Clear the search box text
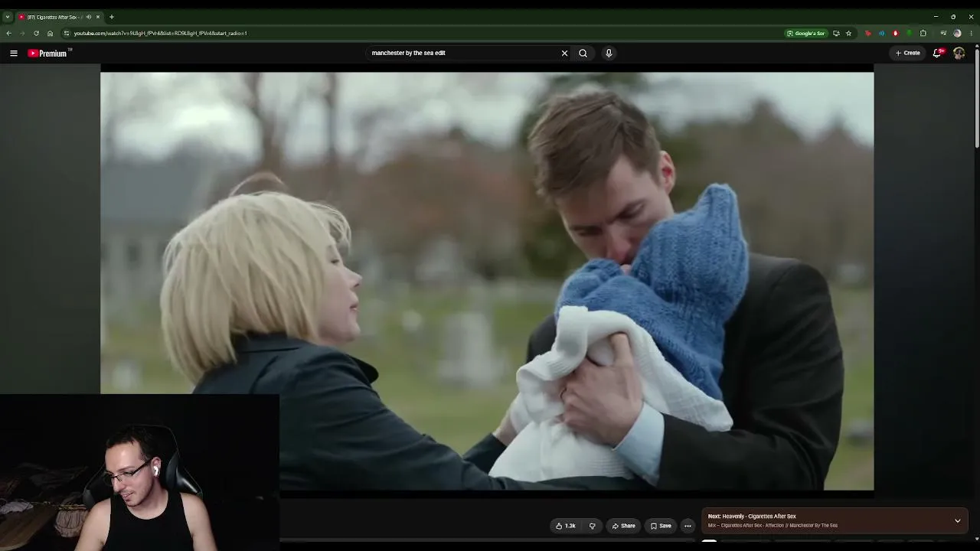980x551 pixels. (565, 53)
